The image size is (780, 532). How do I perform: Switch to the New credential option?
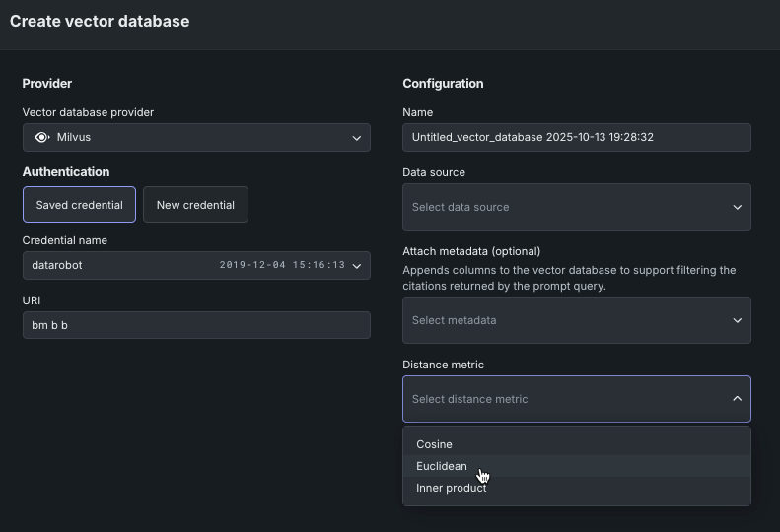point(195,205)
